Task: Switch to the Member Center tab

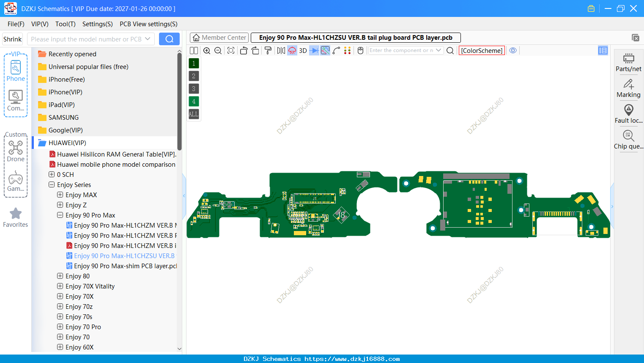Action: 219,38
